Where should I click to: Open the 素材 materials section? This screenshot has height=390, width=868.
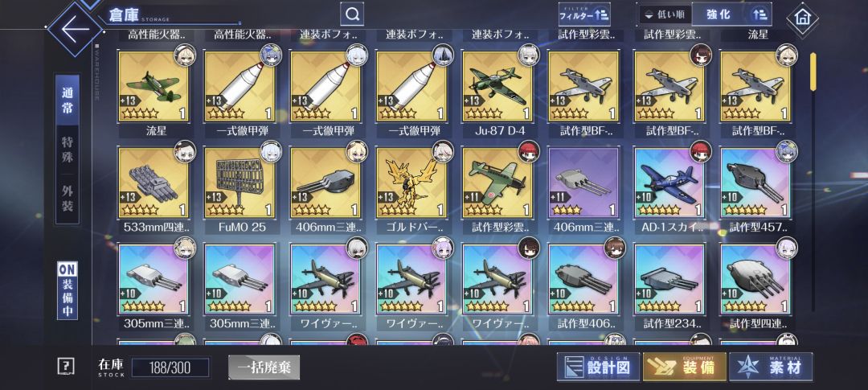(x=771, y=367)
